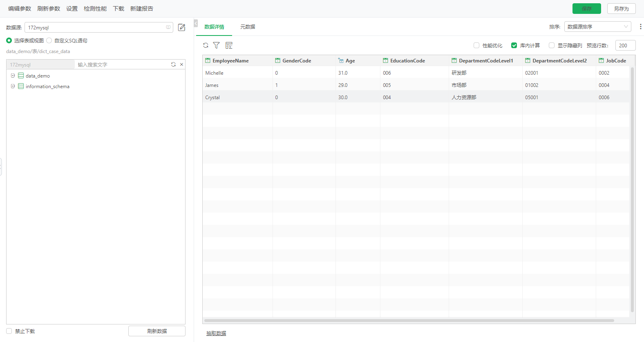644x342 pixels.
Task: Open the 排序 sort dropdown
Action: click(597, 27)
